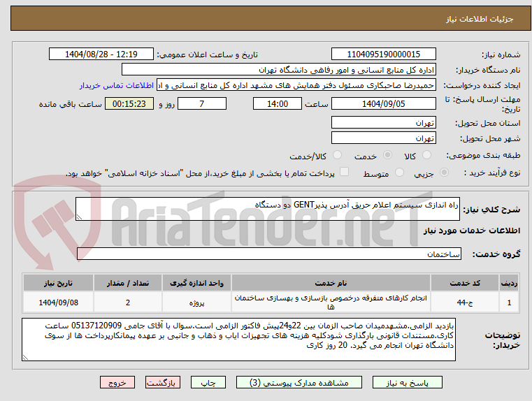Click the تاریخ نیاز column header
Screen dimensions: 532x401
58,283
